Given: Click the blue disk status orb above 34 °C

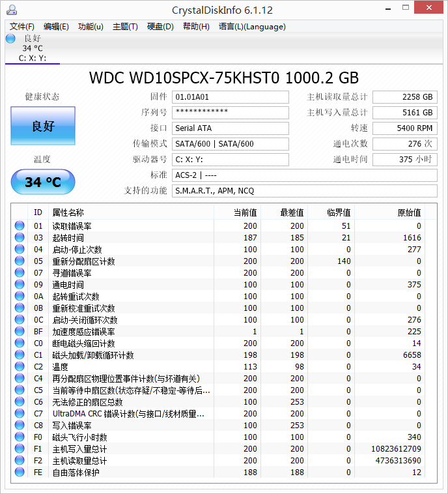Looking at the screenshot, I should click(10, 38).
